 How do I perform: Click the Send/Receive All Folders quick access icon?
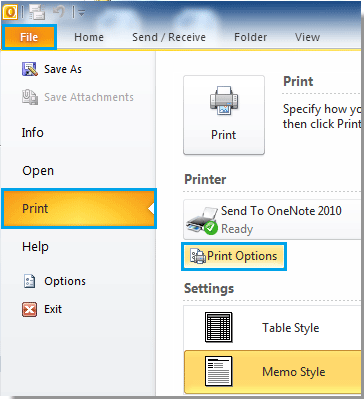[x=37, y=12]
